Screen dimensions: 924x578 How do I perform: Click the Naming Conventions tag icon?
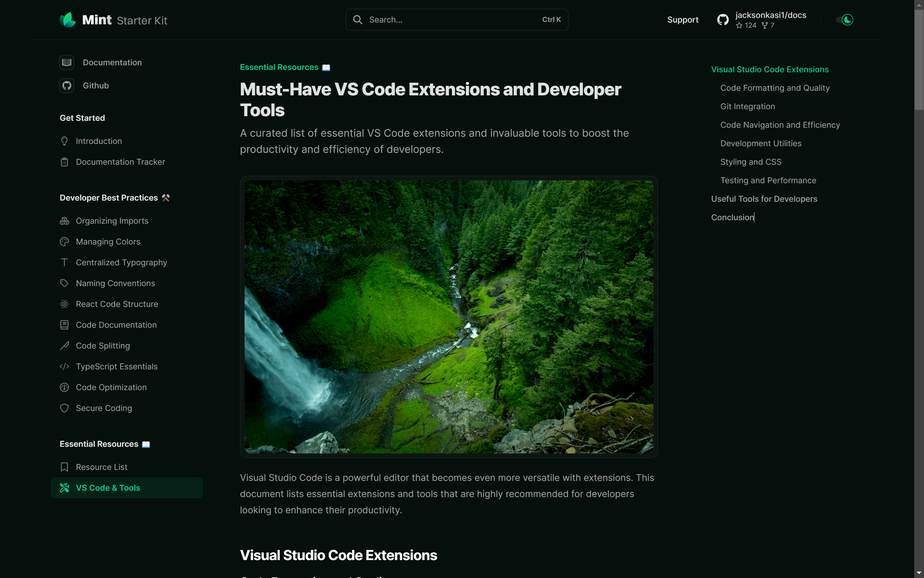pos(64,283)
